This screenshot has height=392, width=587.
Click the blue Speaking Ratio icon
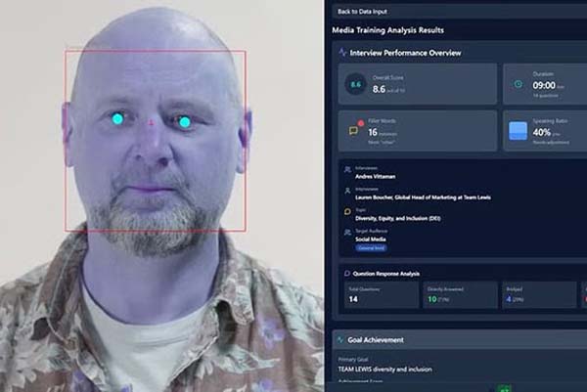coord(518,130)
